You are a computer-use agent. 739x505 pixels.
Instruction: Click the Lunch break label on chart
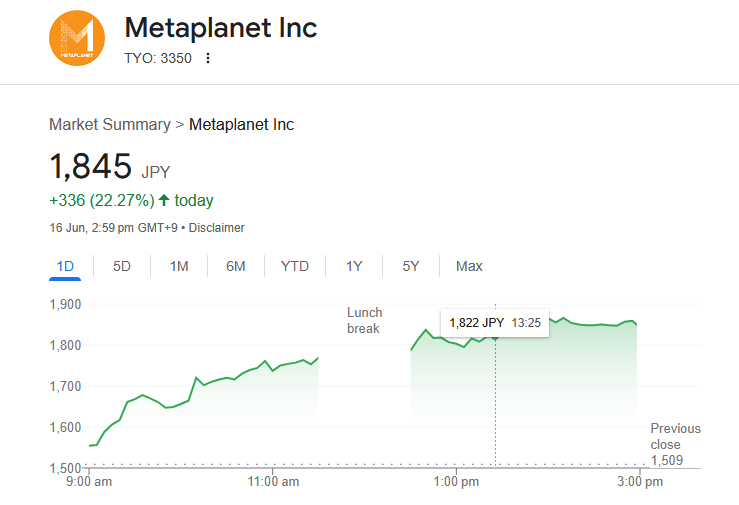[365, 320]
